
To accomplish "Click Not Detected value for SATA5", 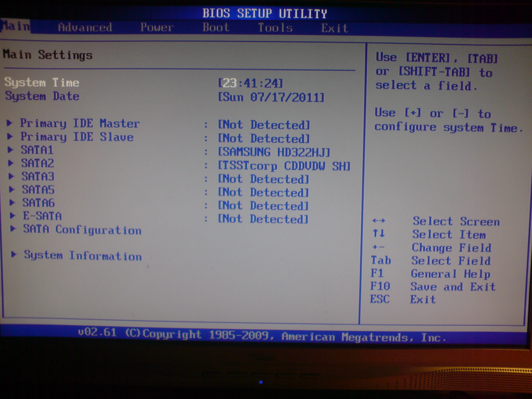I will (x=263, y=192).
